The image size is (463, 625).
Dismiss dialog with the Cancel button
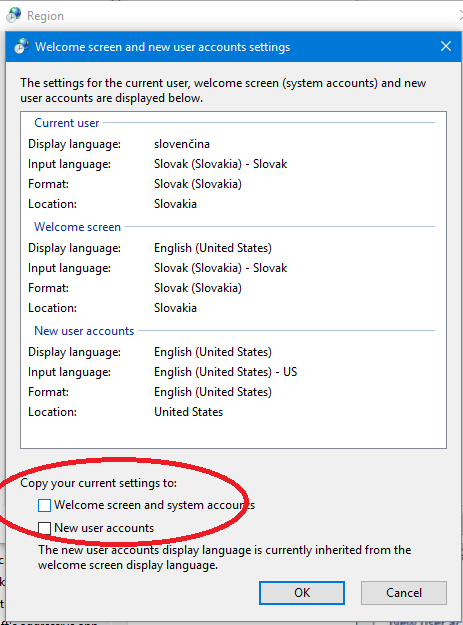pos(404,593)
